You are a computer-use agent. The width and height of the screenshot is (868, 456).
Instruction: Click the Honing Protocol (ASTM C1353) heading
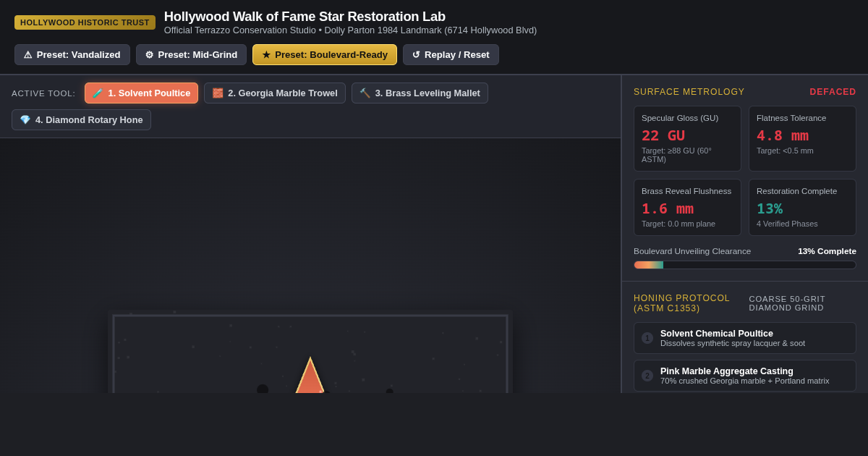tap(682, 303)
